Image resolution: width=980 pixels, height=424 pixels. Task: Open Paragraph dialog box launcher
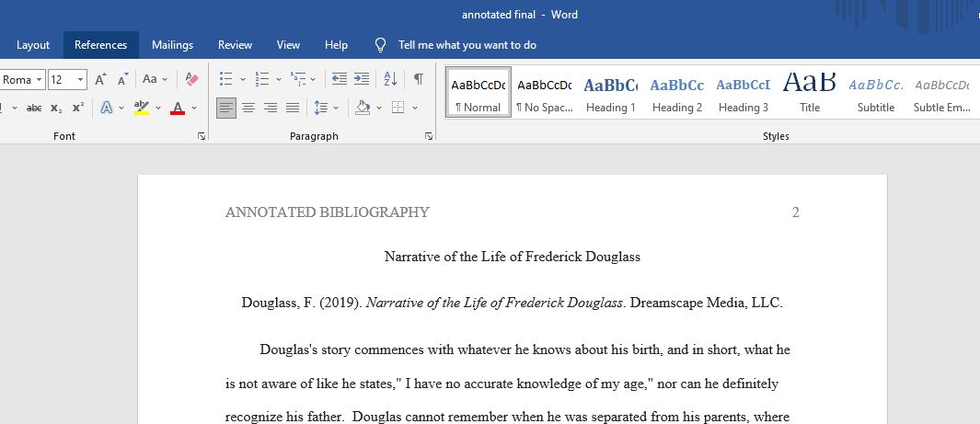(429, 136)
